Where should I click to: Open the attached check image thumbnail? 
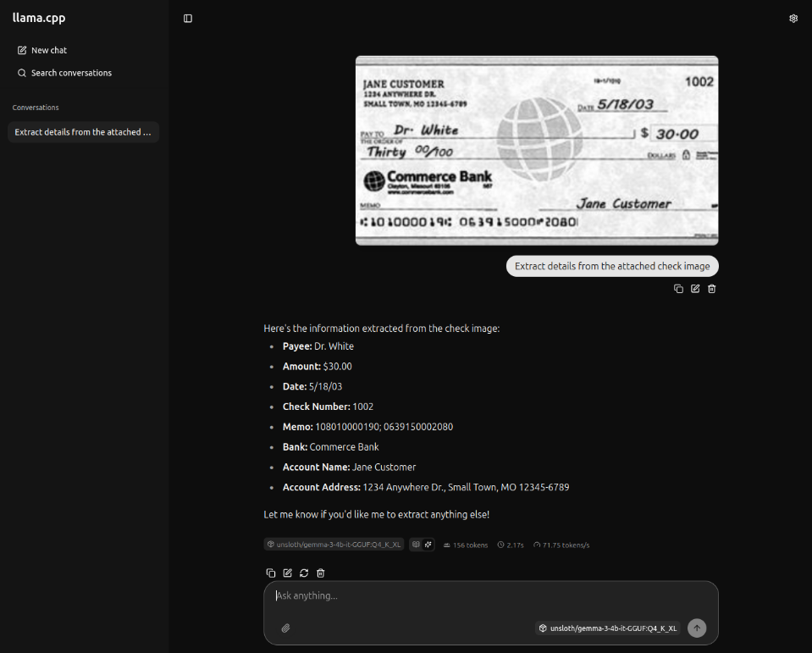pos(536,151)
